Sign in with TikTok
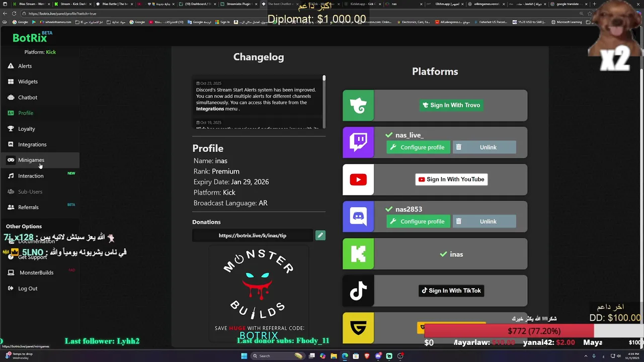 click(x=451, y=291)
